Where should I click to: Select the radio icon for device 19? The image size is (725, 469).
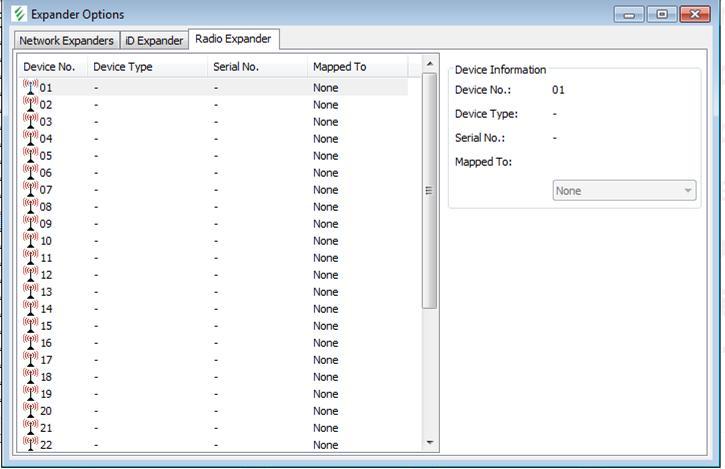(x=30, y=393)
